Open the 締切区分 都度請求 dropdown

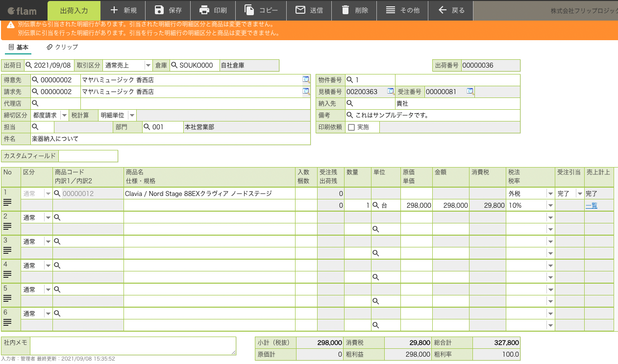(x=64, y=115)
